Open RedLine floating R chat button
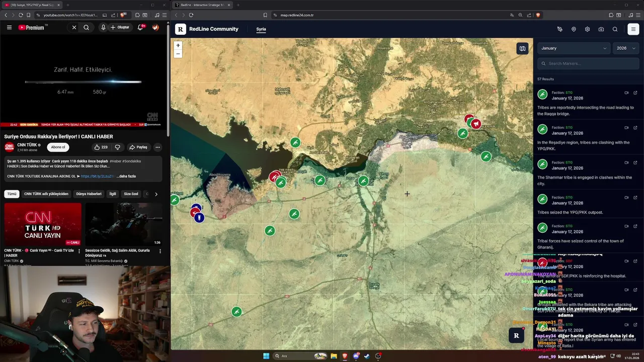Image resolution: width=644 pixels, height=362 pixels. [x=516, y=335]
